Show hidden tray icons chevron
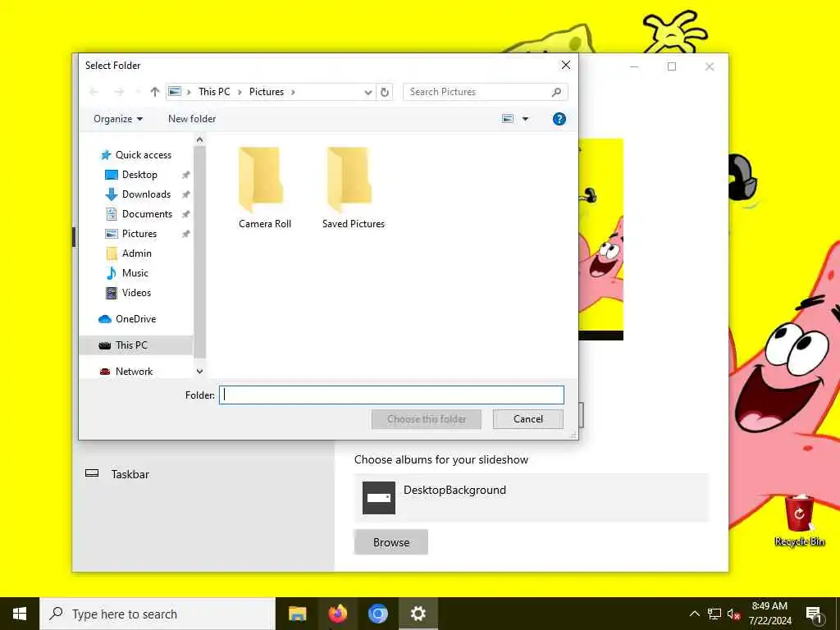Viewport: 840px width, 630px height. (x=694, y=614)
